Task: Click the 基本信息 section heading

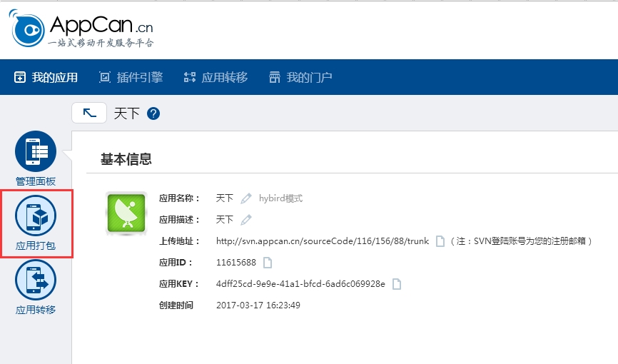Action: pos(126,159)
